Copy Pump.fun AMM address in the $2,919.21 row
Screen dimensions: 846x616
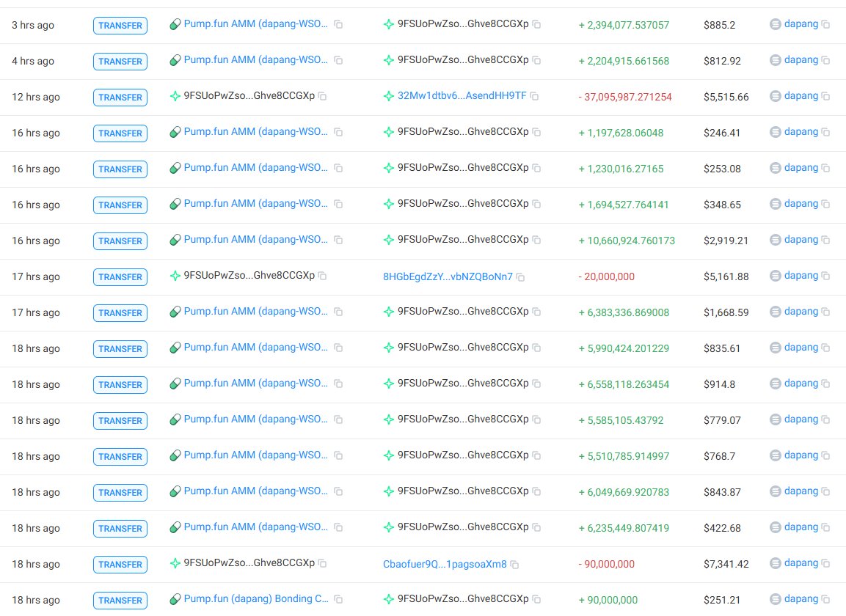(338, 240)
